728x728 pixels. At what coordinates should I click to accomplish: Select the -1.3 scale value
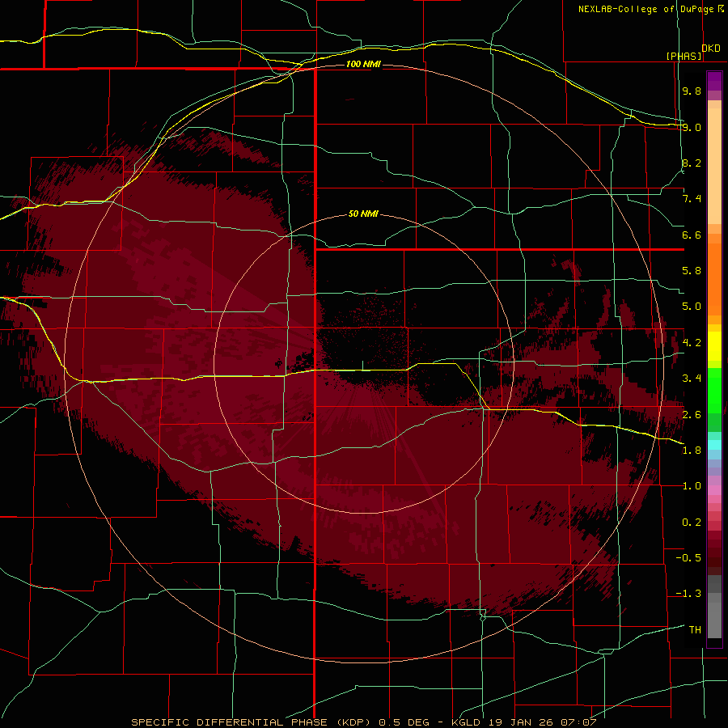pyautogui.click(x=688, y=594)
